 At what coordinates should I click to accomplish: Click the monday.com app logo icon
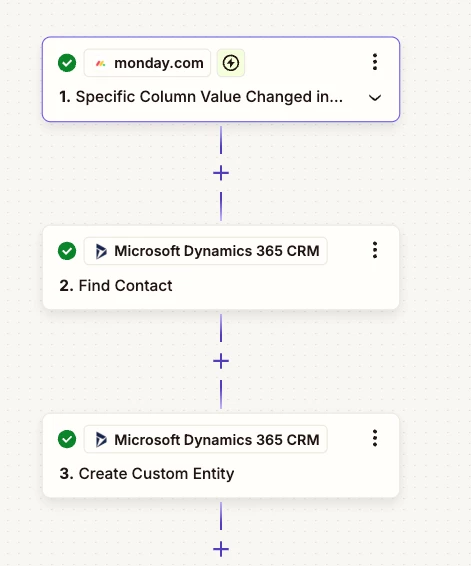pos(100,64)
